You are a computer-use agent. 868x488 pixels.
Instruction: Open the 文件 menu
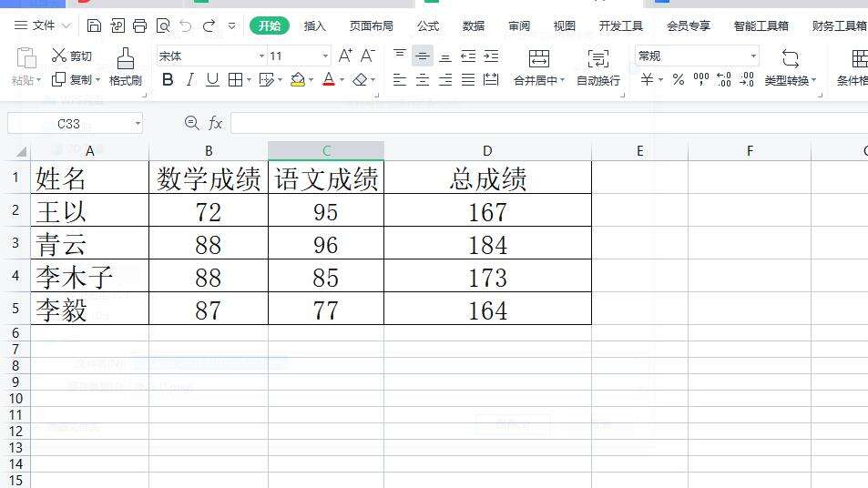pos(43,25)
